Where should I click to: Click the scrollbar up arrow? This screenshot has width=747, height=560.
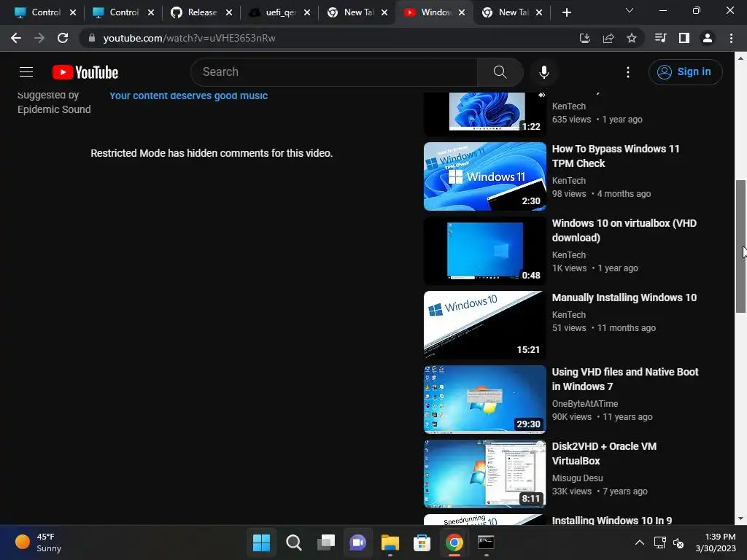pos(740,58)
